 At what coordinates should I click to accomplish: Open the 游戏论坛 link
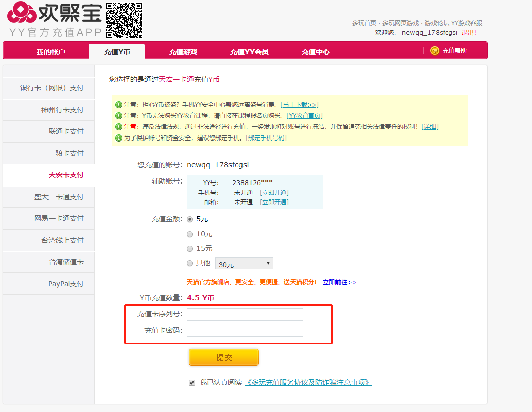tap(437, 23)
